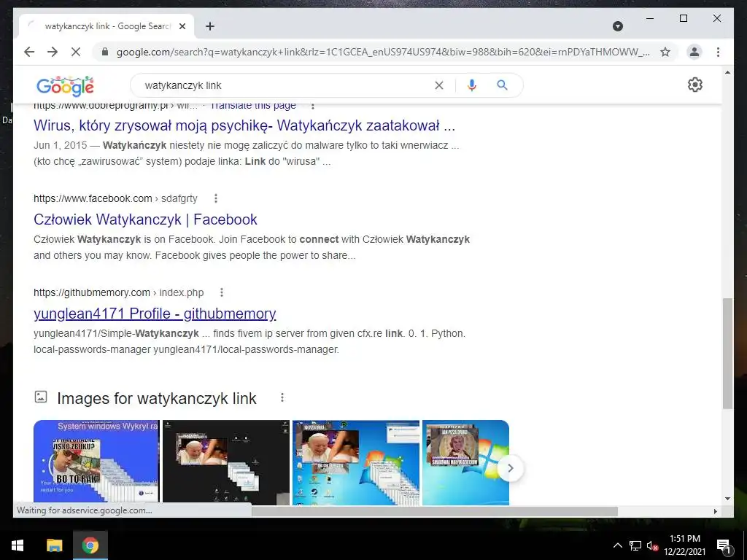Open the Chrome three-dot menu
747x560 pixels.
(718, 52)
